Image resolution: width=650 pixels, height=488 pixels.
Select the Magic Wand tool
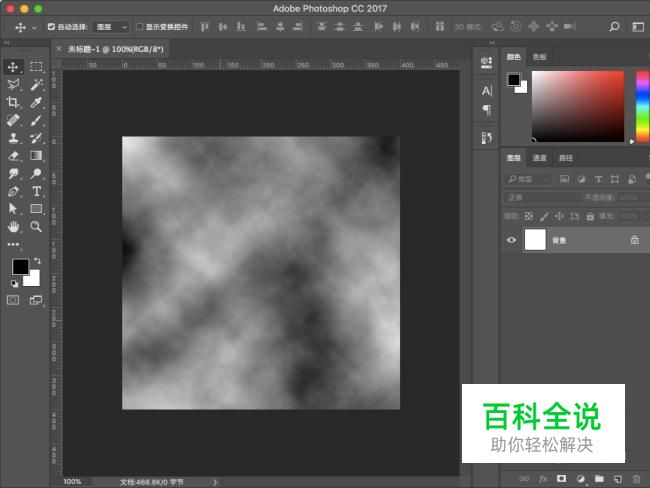pyautogui.click(x=36, y=84)
